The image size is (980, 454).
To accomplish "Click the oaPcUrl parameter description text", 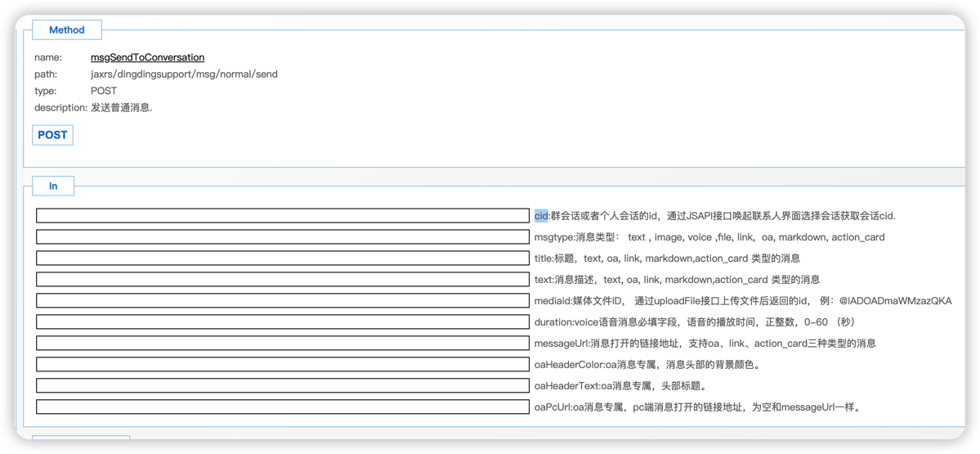I will click(699, 407).
